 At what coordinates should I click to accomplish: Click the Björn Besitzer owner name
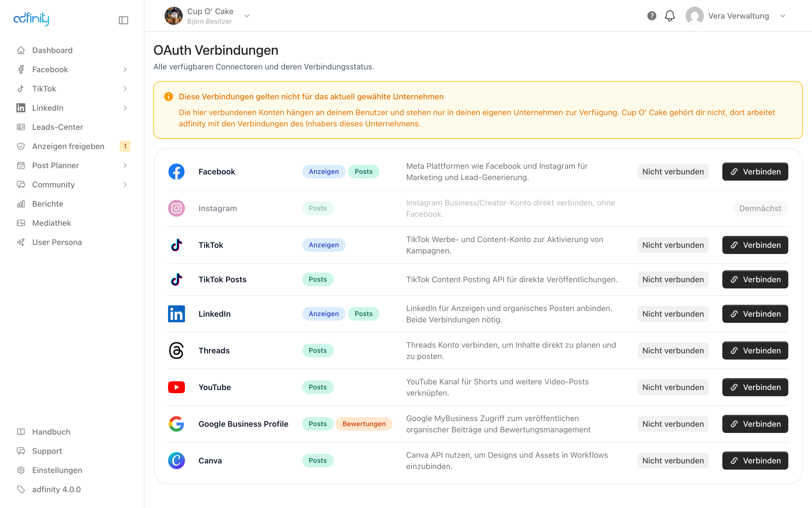209,21
